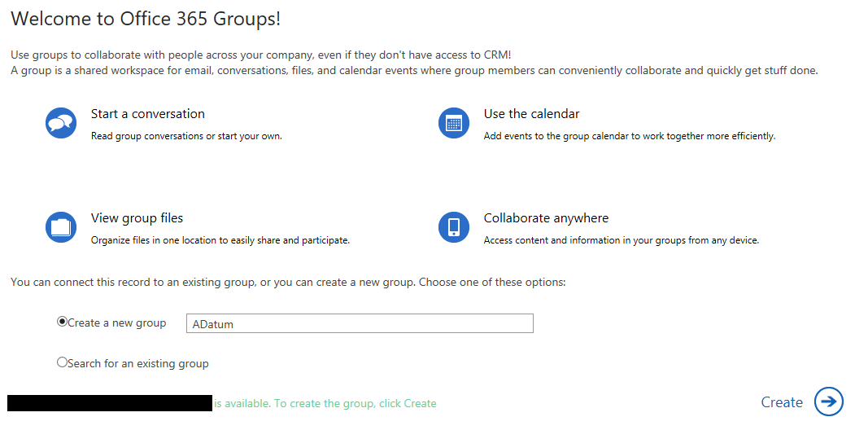Click the Use the calendar heading

pyautogui.click(x=531, y=113)
